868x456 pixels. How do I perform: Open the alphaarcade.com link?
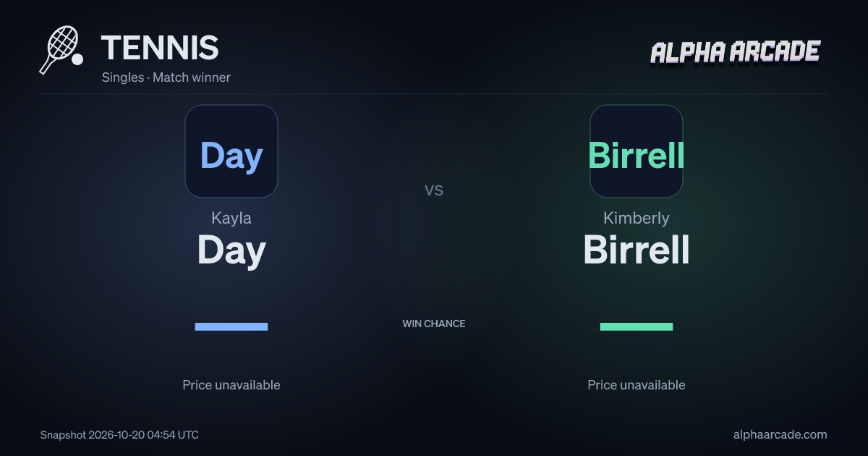[x=780, y=435]
